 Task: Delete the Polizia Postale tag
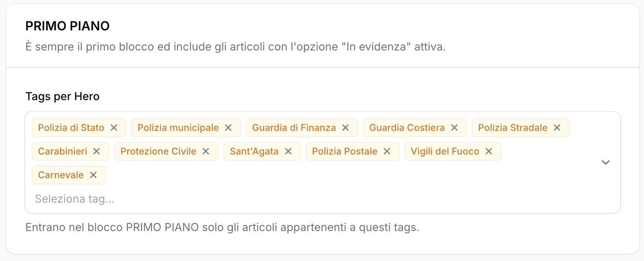click(x=387, y=151)
